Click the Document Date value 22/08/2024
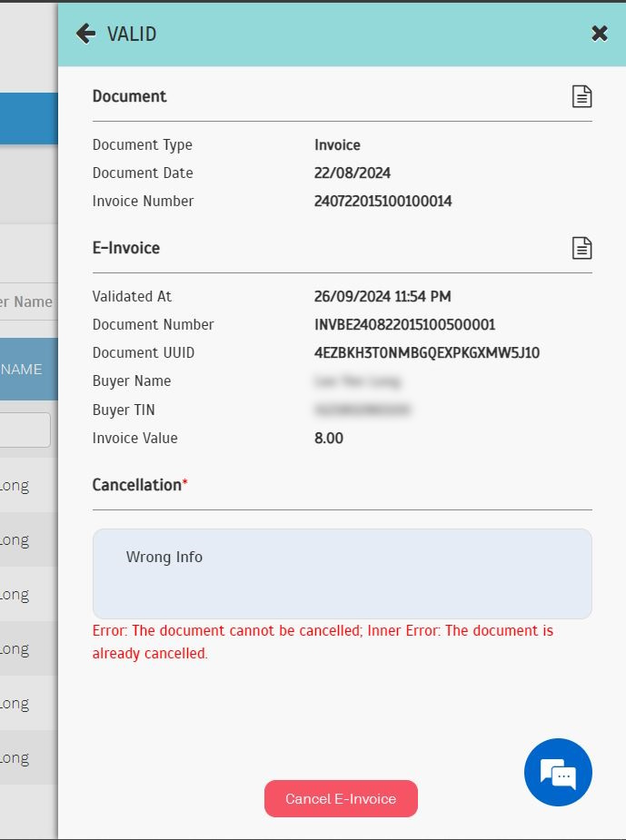This screenshot has height=840, width=626. (x=353, y=173)
